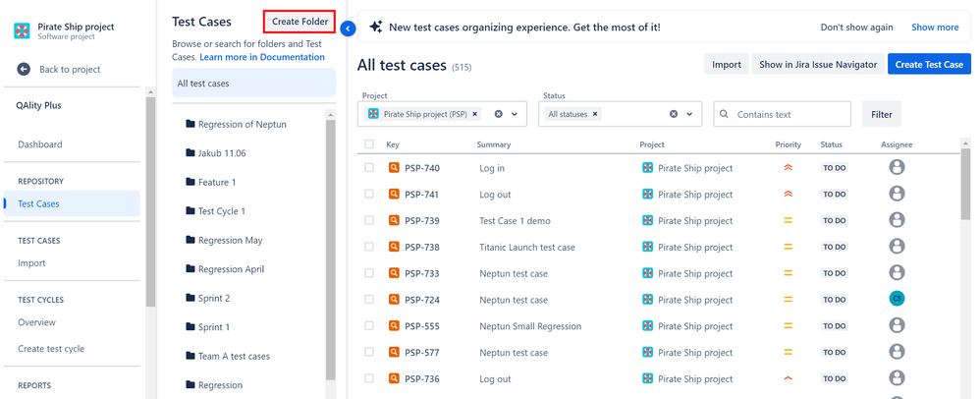Click test case type icon for PSP-739
Image resolution: width=980 pixels, height=399 pixels.
click(394, 220)
